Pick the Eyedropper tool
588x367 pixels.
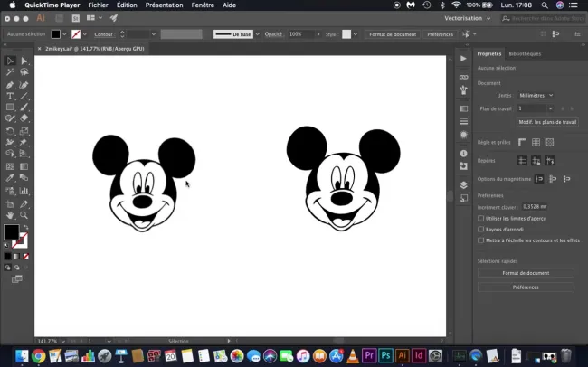pyautogui.click(x=10, y=178)
